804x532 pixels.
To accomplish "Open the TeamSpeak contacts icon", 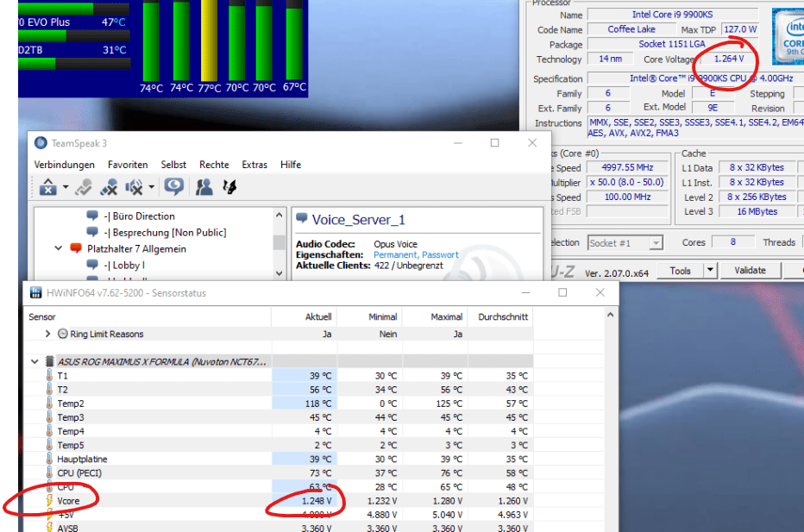I will coord(204,187).
